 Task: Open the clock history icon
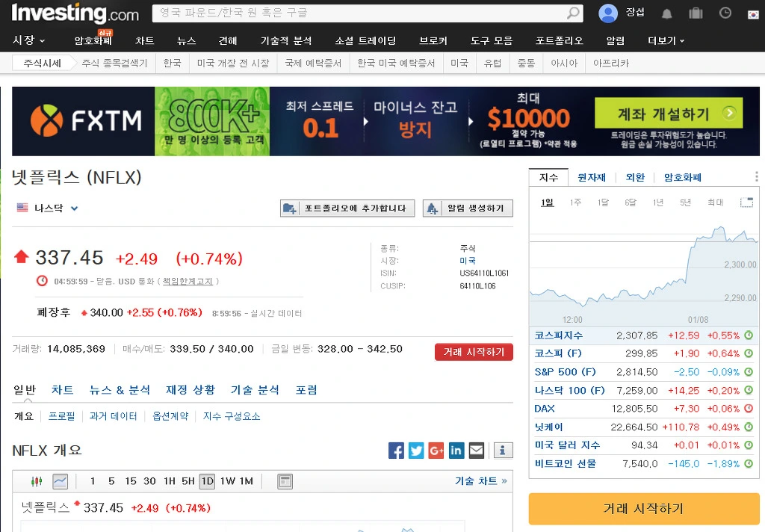(725, 13)
